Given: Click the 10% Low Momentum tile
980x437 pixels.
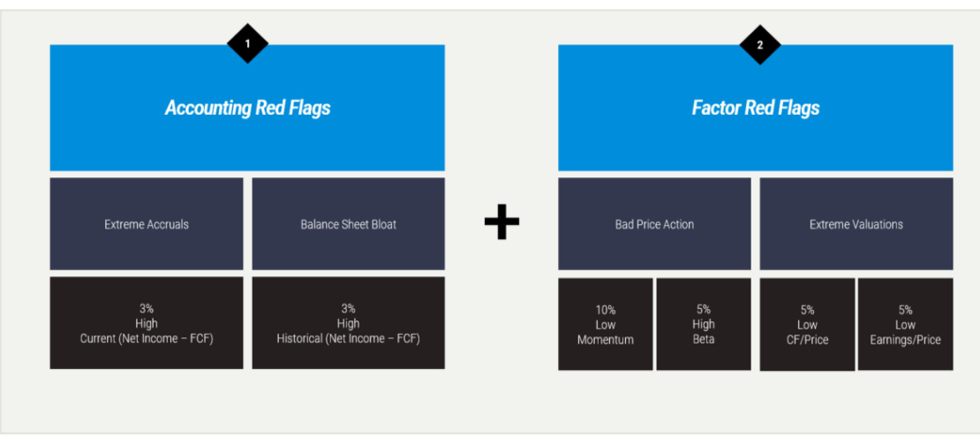Looking at the screenshot, I should point(606,324).
